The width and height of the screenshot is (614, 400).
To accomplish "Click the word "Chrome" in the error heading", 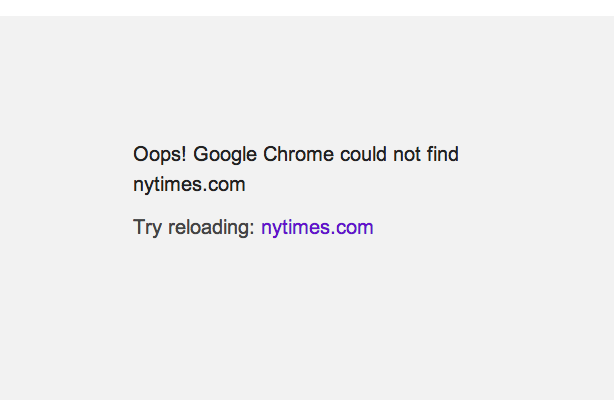I will pyautogui.click(x=298, y=155).
